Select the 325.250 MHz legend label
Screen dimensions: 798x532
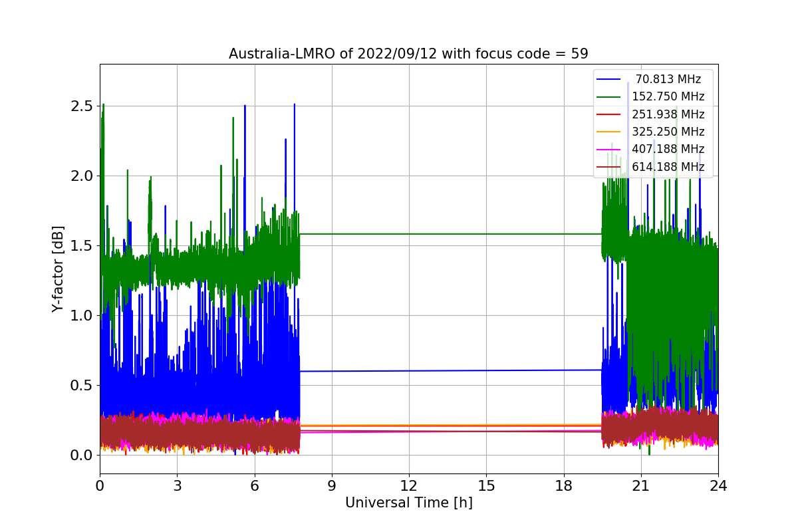[668, 132]
